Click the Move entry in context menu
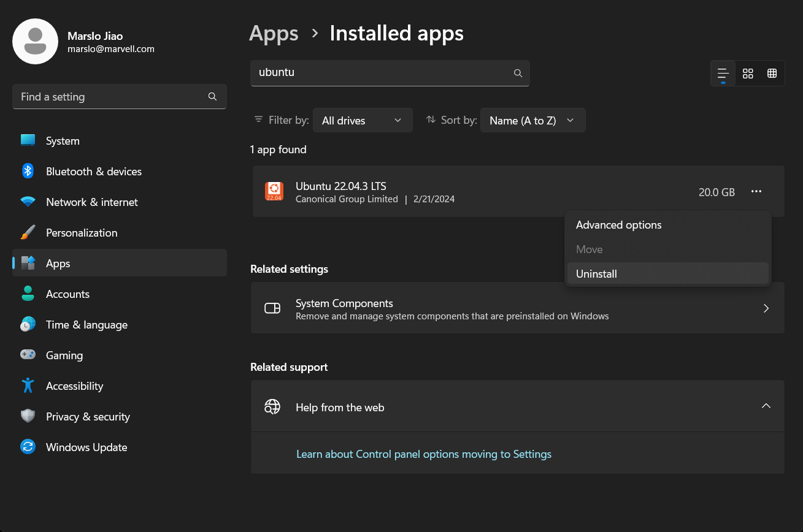 point(668,249)
